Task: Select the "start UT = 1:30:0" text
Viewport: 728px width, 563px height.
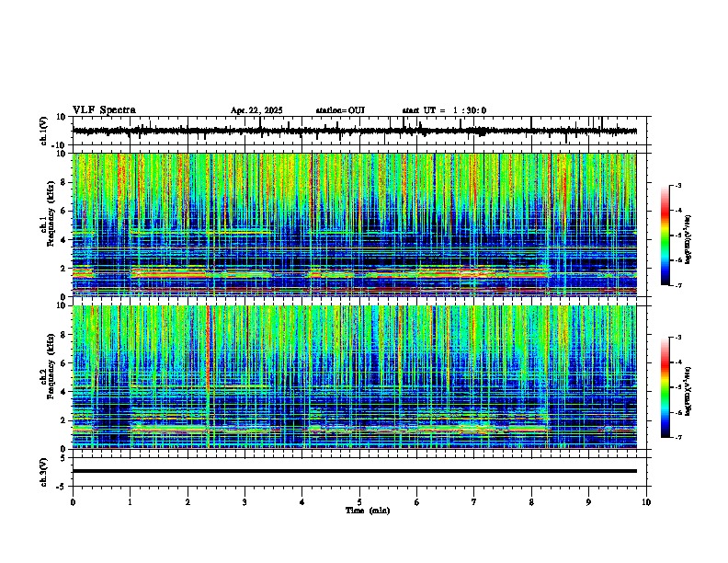Action: (x=444, y=110)
